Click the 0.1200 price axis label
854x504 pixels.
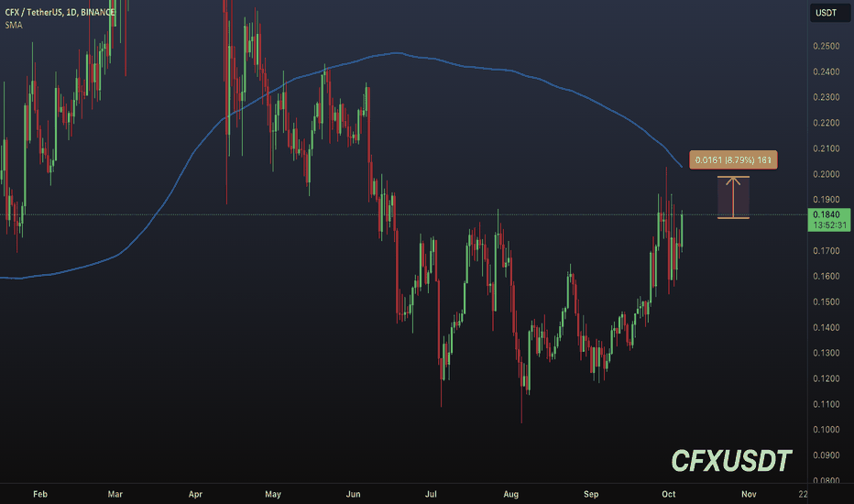(827, 378)
